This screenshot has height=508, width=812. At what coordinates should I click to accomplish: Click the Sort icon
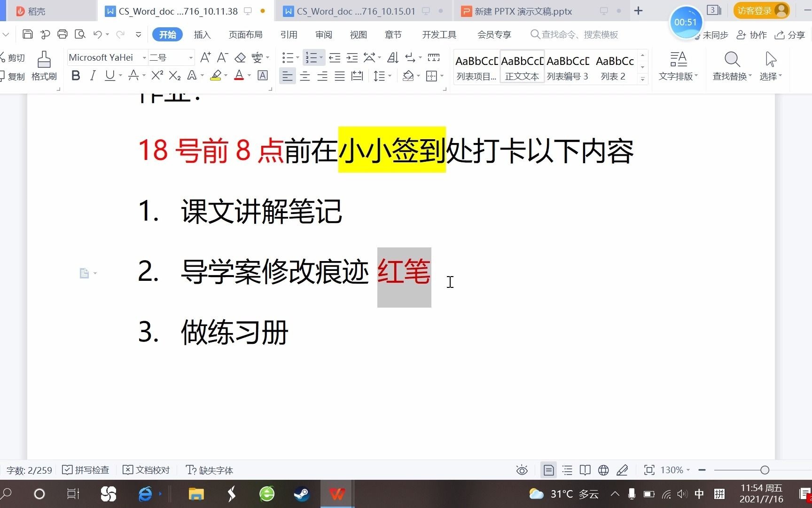click(x=393, y=57)
